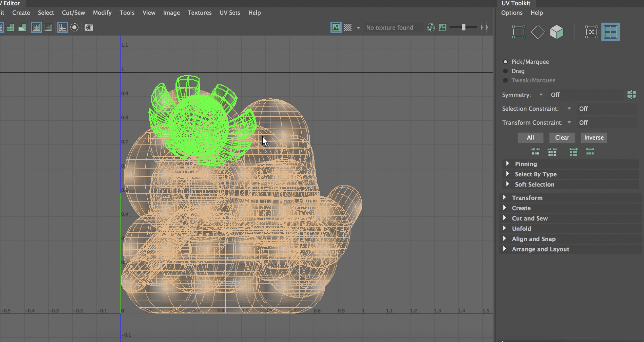Select the Tweak/Marquee radio option
This screenshot has width=644, height=342.
(505, 80)
